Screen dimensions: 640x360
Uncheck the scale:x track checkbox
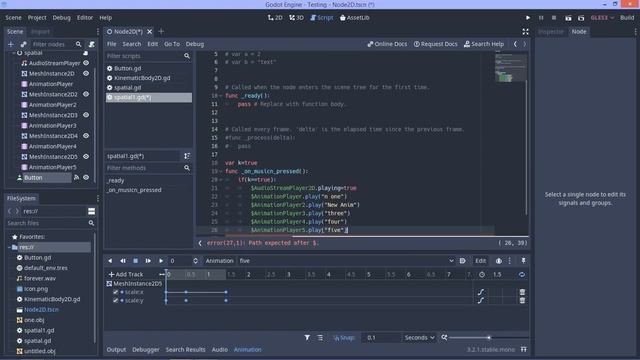pos(116,292)
